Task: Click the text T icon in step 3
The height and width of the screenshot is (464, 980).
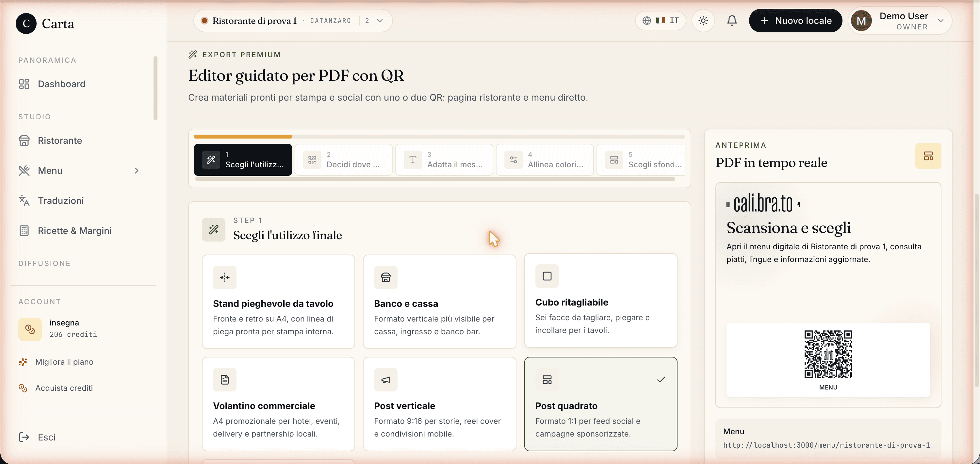Action: pyautogui.click(x=413, y=160)
